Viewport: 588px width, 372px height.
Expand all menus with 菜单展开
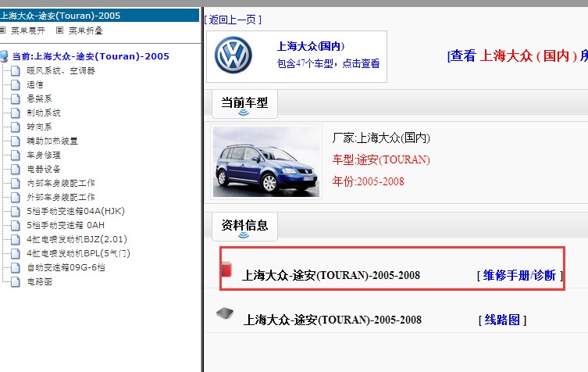(x=23, y=30)
